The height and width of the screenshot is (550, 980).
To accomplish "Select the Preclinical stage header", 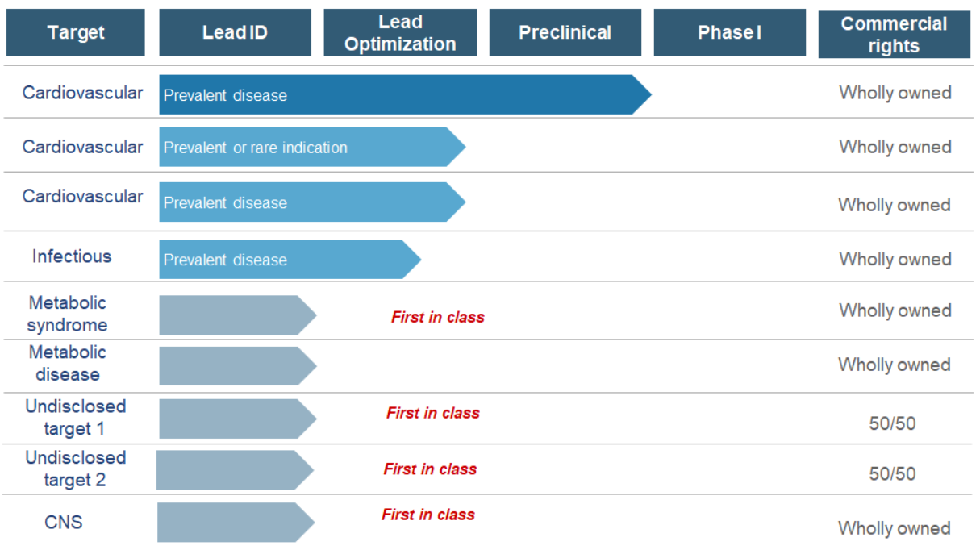I will (565, 32).
